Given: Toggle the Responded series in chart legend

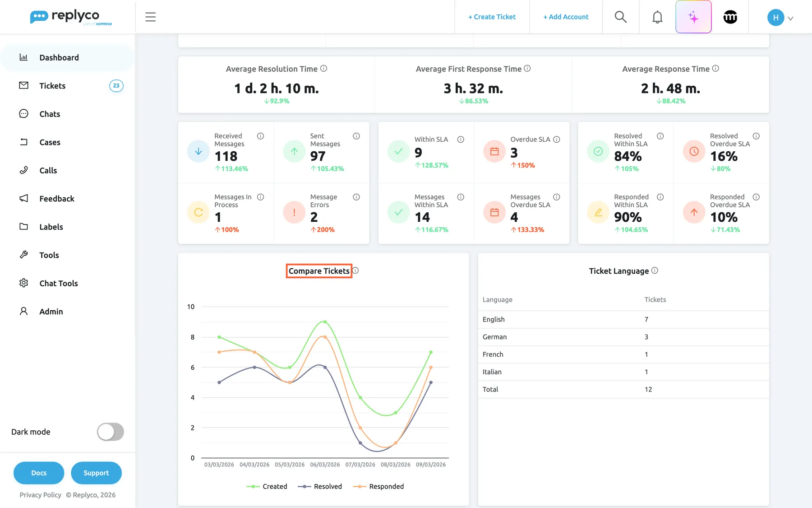Looking at the screenshot, I should pyautogui.click(x=378, y=486).
